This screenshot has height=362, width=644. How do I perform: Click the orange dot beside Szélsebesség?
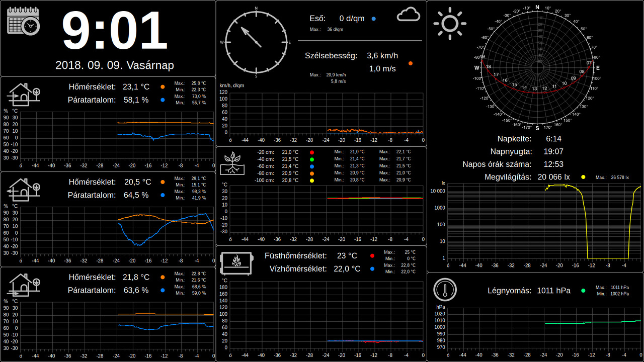pyautogui.click(x=411, y=63)
